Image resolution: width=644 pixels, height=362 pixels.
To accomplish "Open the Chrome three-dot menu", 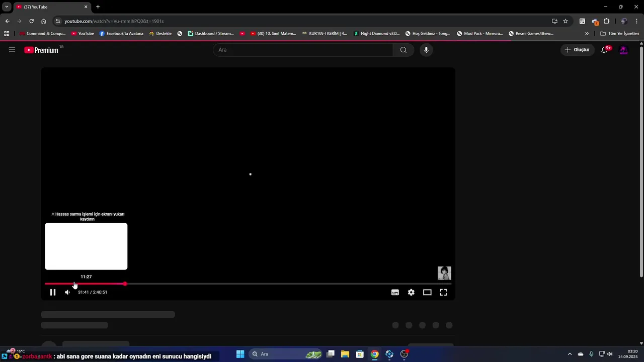I will [x=637, y=21].
